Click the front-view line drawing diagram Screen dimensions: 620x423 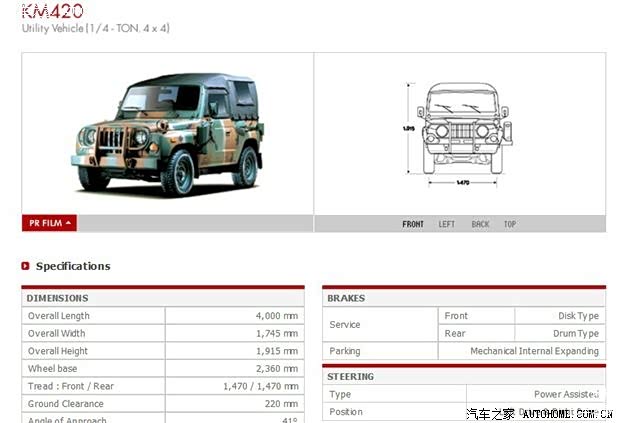[x=461, y=132]
